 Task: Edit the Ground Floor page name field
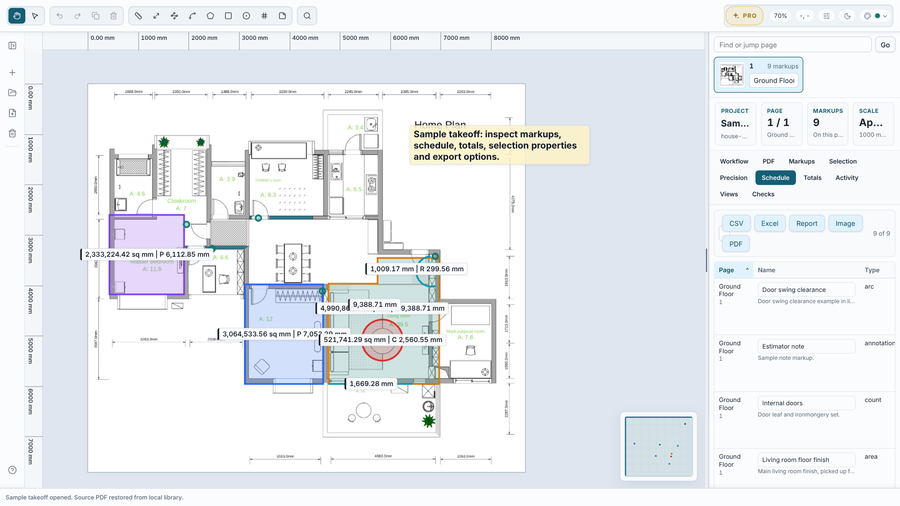[x=774, y=81]
